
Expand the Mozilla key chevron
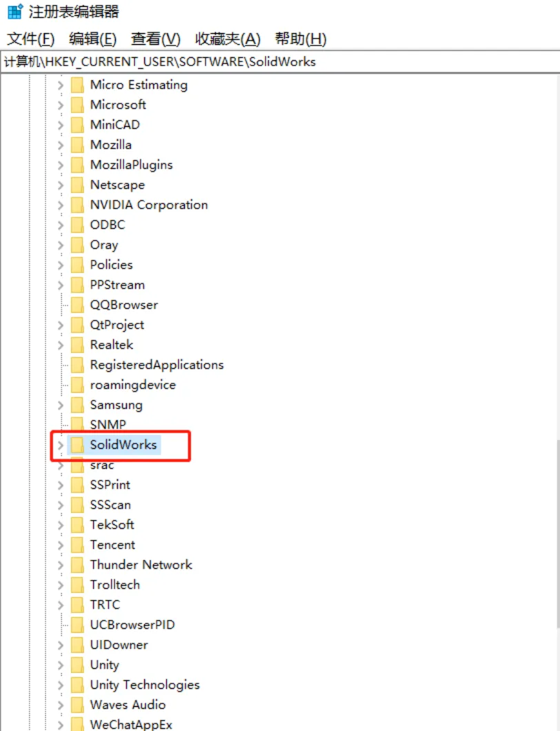[61, 146]
